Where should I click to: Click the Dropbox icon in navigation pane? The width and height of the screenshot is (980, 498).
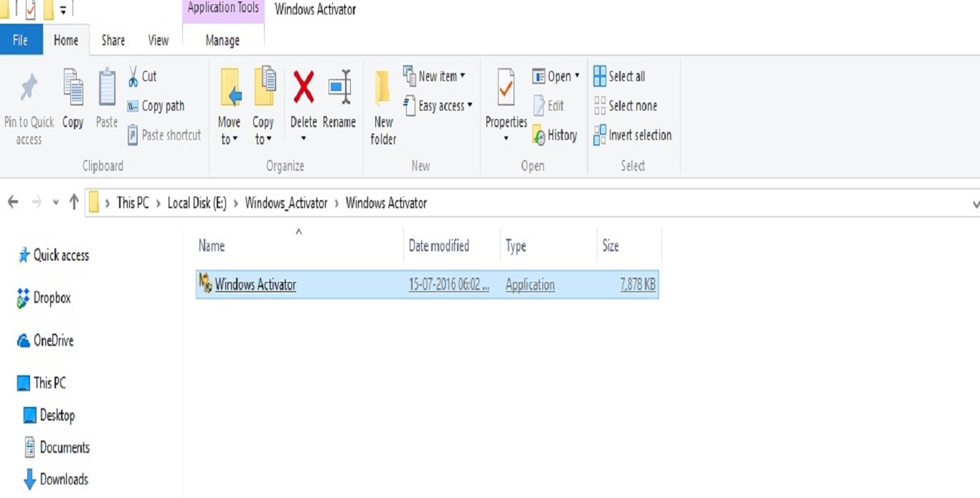click(x=23, y=299)
